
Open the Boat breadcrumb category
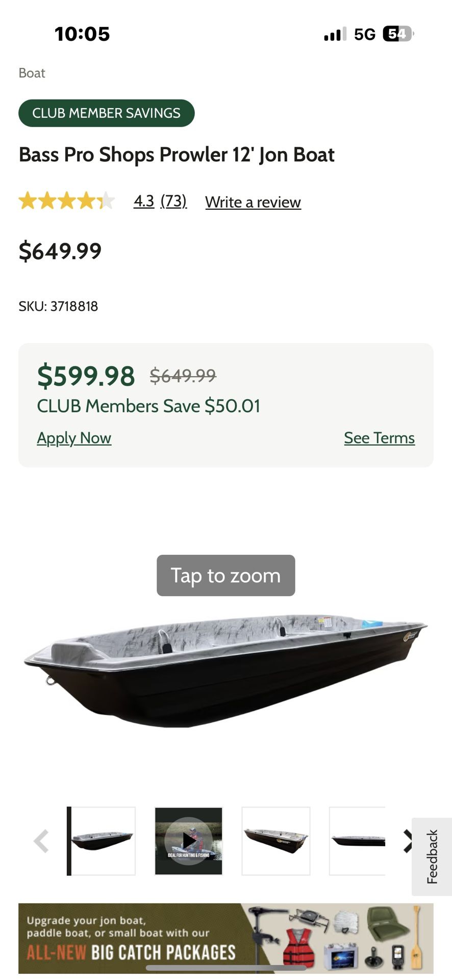(32, 72)
